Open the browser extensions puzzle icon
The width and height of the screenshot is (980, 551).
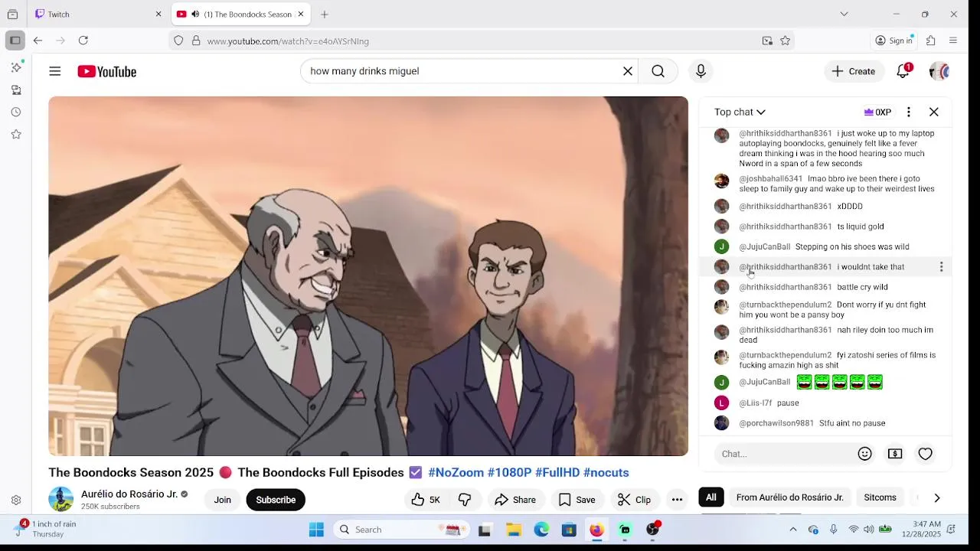point(931,41)
